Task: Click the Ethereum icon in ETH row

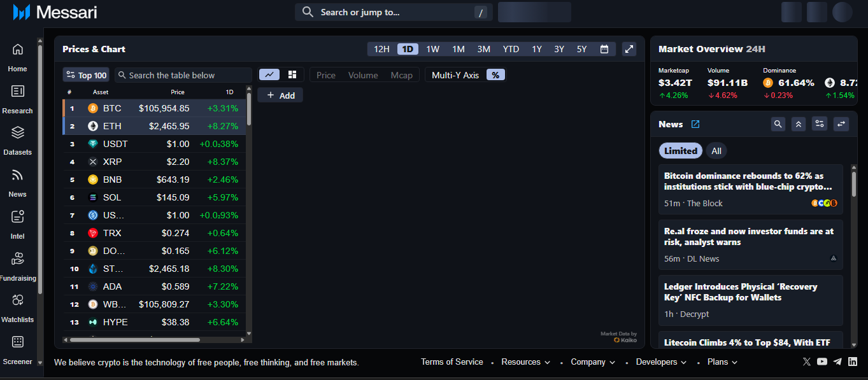Action: (93, 126)
